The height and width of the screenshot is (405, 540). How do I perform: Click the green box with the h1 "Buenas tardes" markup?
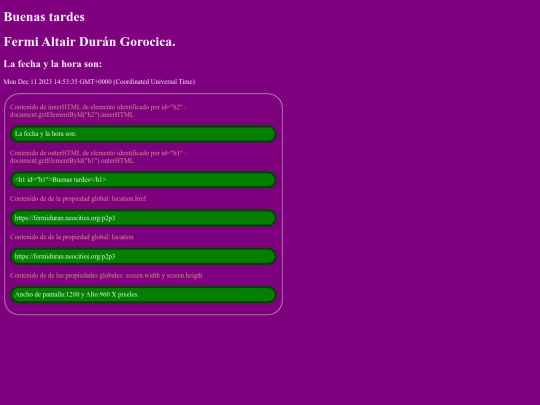click(x=143, y=180)
